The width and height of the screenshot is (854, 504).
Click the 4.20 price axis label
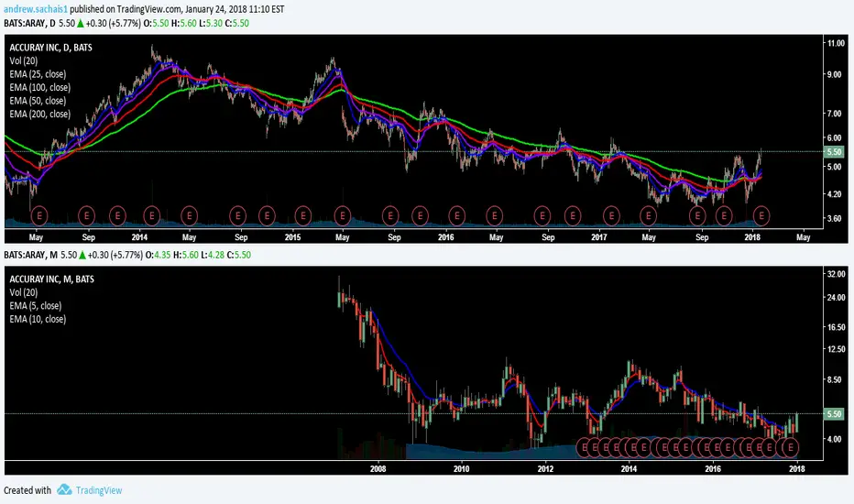click(835, 194)
